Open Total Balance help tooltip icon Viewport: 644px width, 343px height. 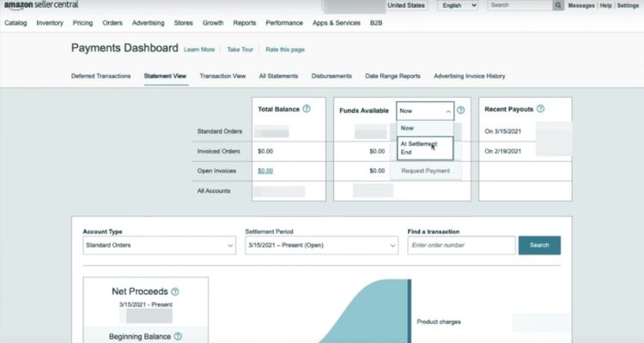point(307,109)
